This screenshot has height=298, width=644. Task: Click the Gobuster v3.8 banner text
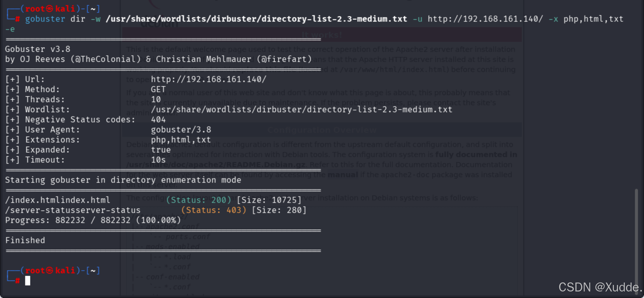(x=38, y=49)
